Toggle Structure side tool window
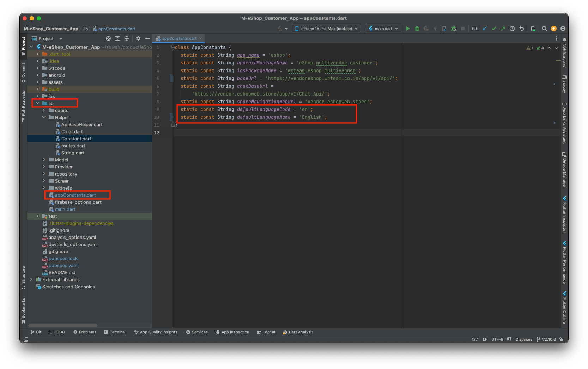Viewport: 588px width, 369px height. click(23, 277)
